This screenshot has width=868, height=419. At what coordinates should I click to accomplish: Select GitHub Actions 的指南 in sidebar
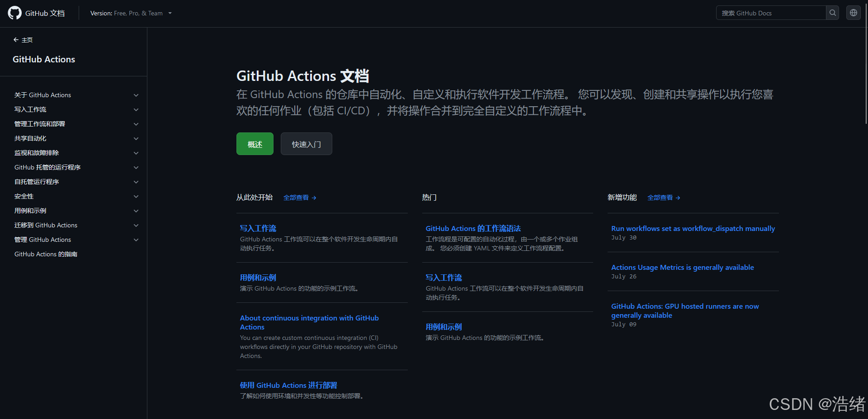point(45,254)
